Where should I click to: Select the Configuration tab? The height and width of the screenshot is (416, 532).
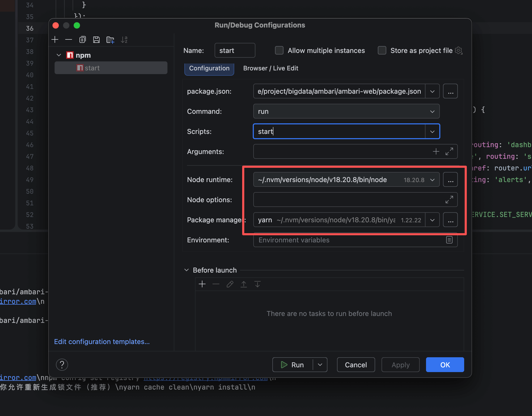pyautogui.click(x=209, y=68)
